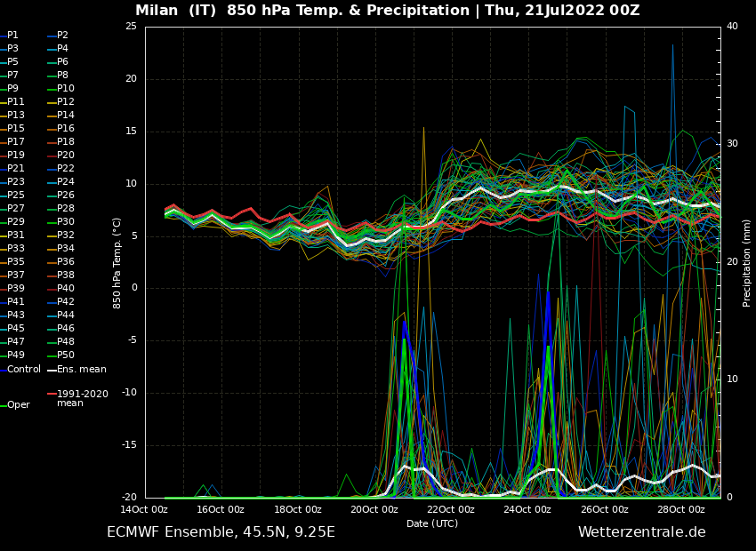Click the Date (UTC) axis title
The width and height of the screenshot is (756, 551).
[x=432, y=524]
